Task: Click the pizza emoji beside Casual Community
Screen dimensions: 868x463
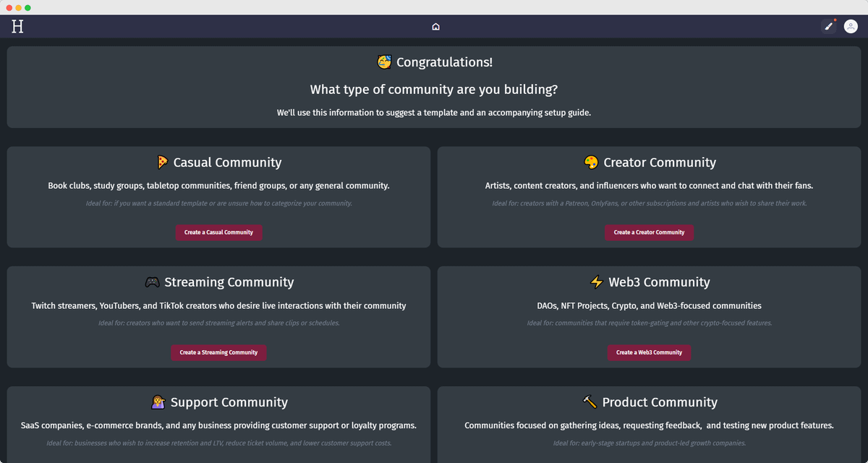Action: pyautogui.click(x=163, y=162)
